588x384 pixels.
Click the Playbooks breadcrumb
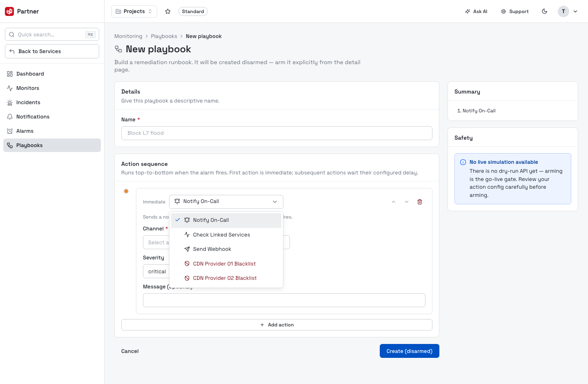point(164,36)
